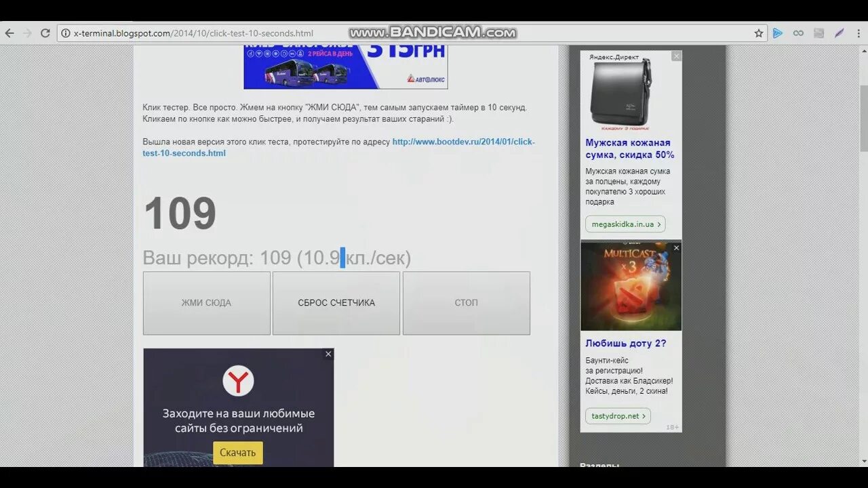
Task: Click the gray square extension icon
Action: coord(818,33)
